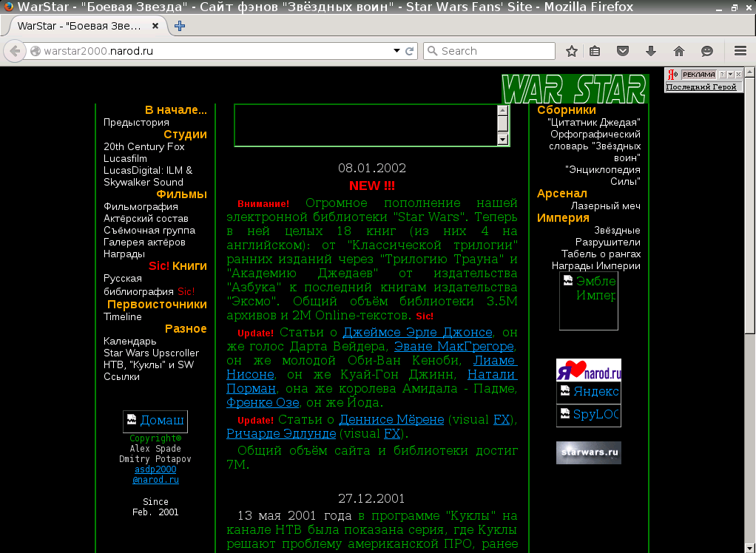Image resolution: width=756 pixels, height=553 pixels.
Task: Reload the page with the refresh icon
Action: pos(409,51)
